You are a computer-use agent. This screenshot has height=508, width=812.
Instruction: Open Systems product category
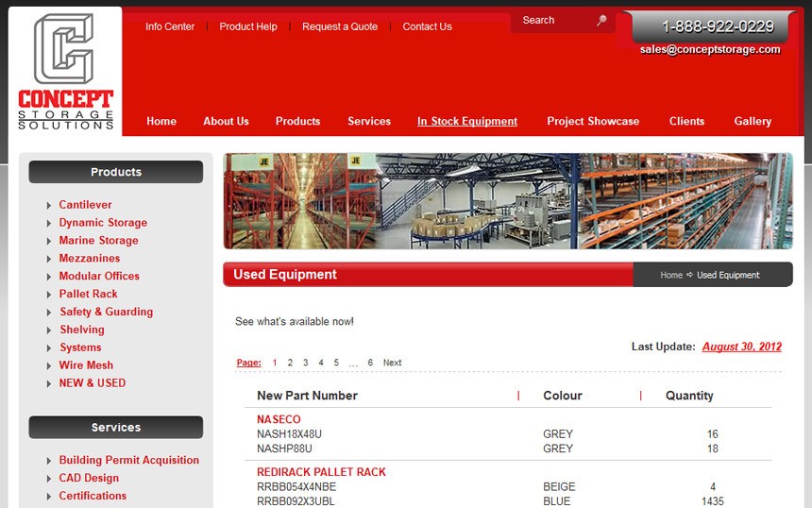click(x=80, y=347)
